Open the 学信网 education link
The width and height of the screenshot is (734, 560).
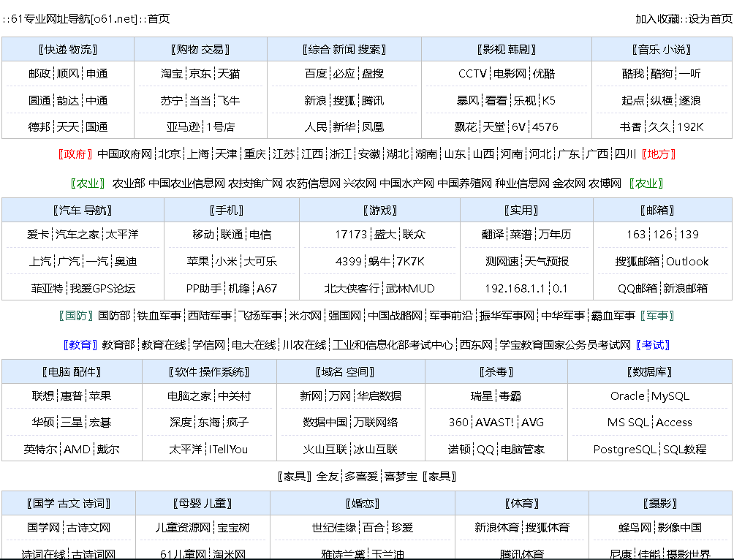point(208,345)
